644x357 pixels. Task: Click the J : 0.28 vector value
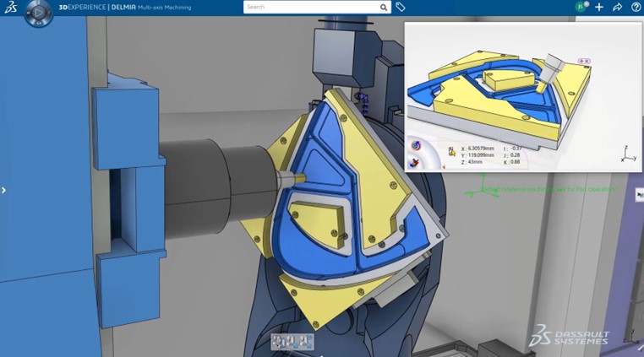512,155
